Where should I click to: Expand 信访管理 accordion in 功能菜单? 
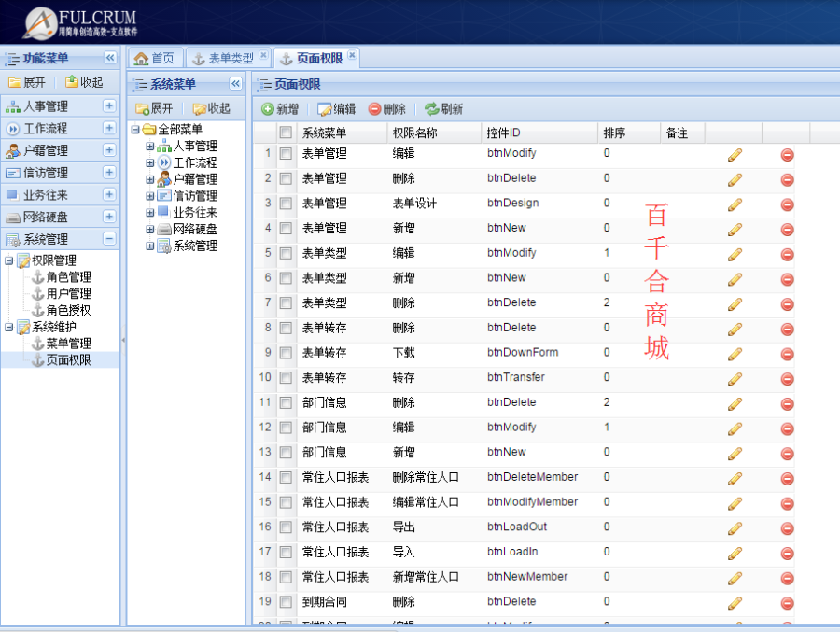(109, 172)
